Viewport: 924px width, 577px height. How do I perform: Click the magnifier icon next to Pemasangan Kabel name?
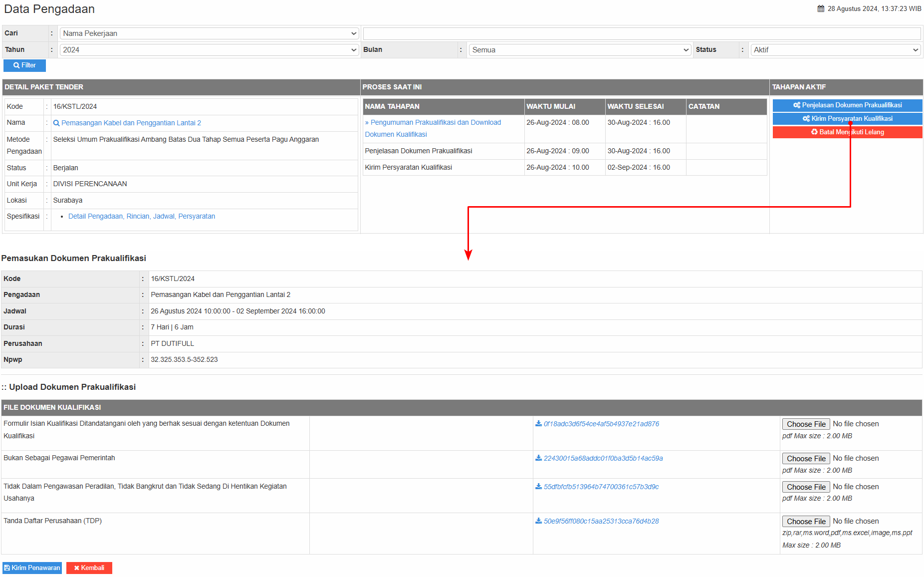tap(56, 123)
